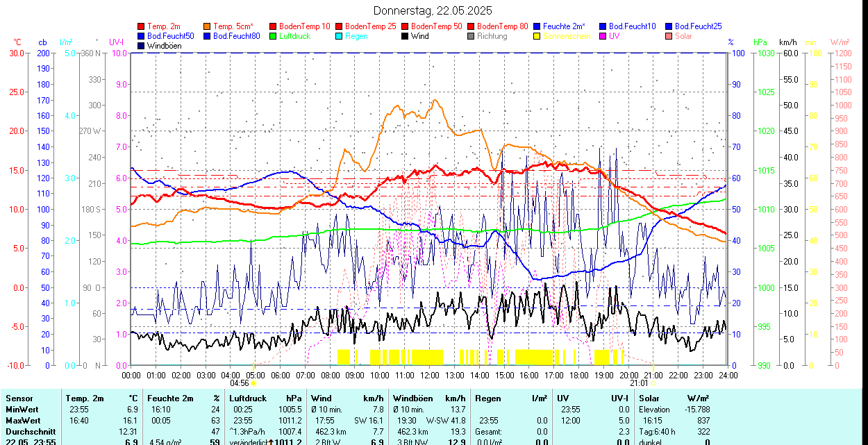Click the Donnerstag, 22.05.2025 chart title
Viewport: 868px width, 445px height.
point(433,10)
